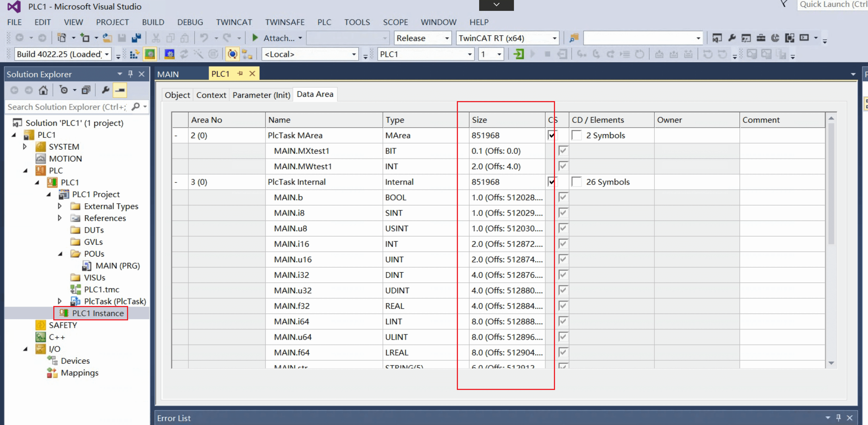Open Choose Target System via the globe icon
This screenshot has height=425, width=868.
pos(232,54)
